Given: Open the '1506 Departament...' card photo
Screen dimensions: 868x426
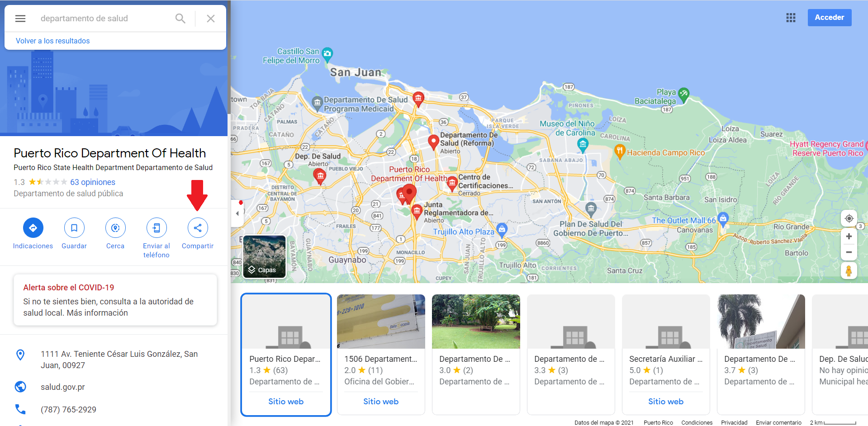Looking at the screenshot, I should coord(381,322).
